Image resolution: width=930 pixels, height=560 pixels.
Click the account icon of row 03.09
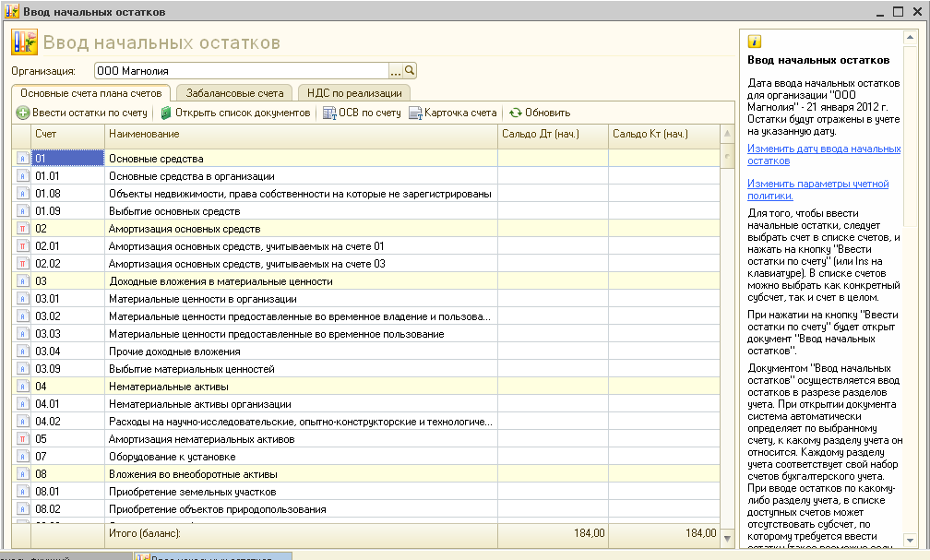(x=22, y=369)
